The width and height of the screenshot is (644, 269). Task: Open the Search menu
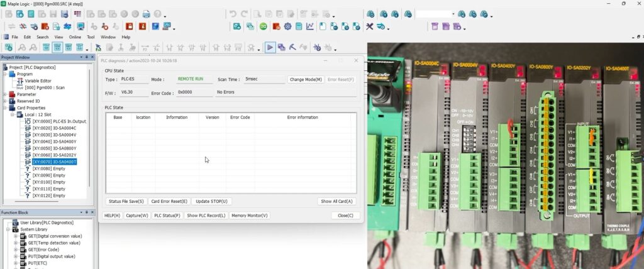pyautogui.click(x=43, y=37)
